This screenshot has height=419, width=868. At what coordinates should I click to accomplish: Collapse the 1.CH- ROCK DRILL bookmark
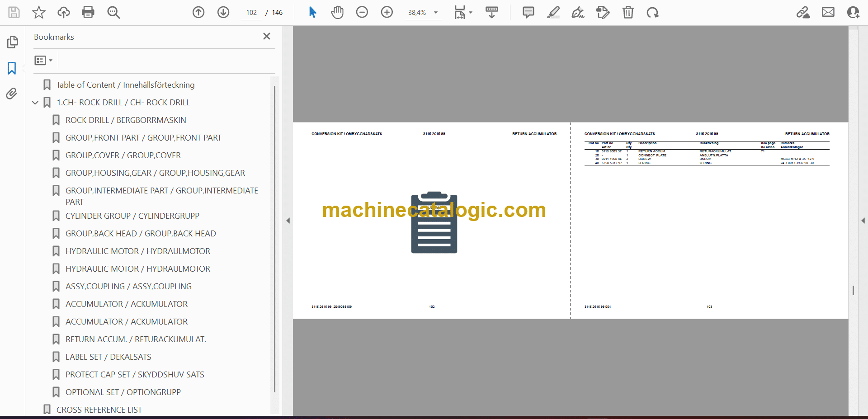tap(35, 103)
